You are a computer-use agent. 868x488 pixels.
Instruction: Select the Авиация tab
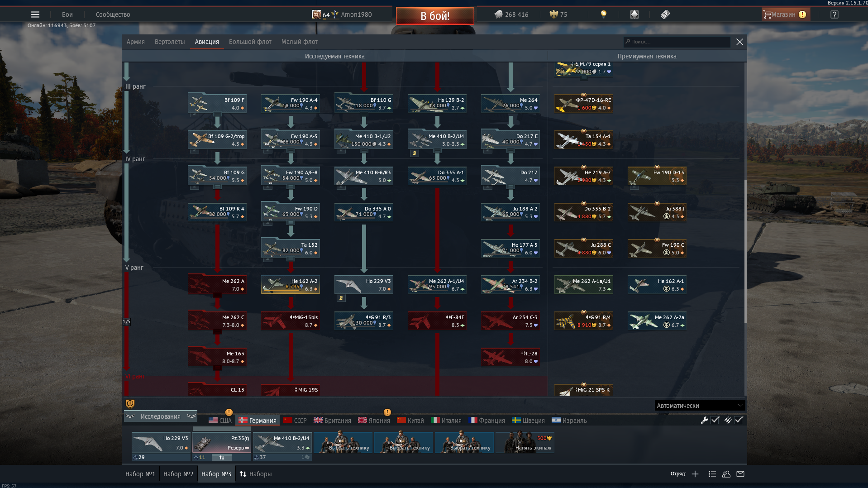click(x=207, y=42)
